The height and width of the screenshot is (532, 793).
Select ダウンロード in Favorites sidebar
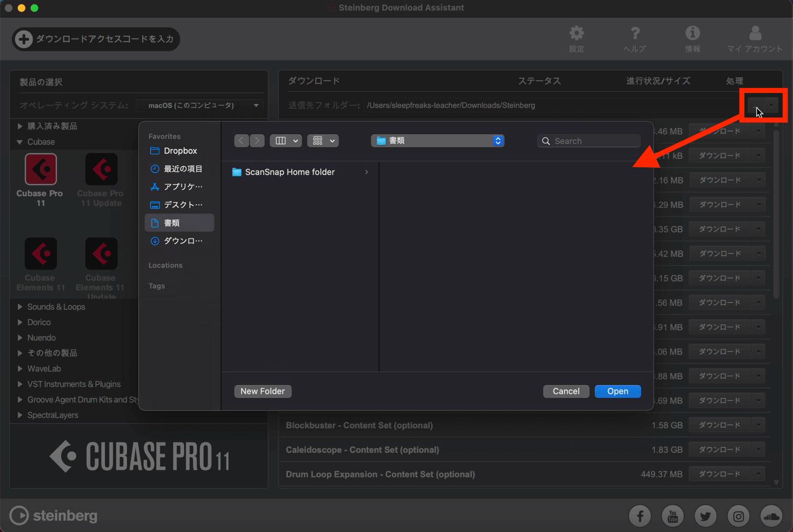click(179, 241)
